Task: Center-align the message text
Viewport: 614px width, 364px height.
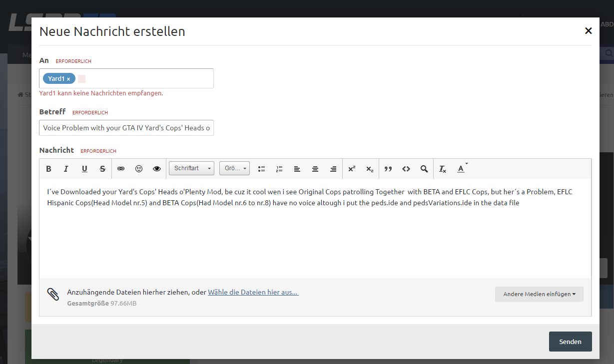Action: [315, 169]
